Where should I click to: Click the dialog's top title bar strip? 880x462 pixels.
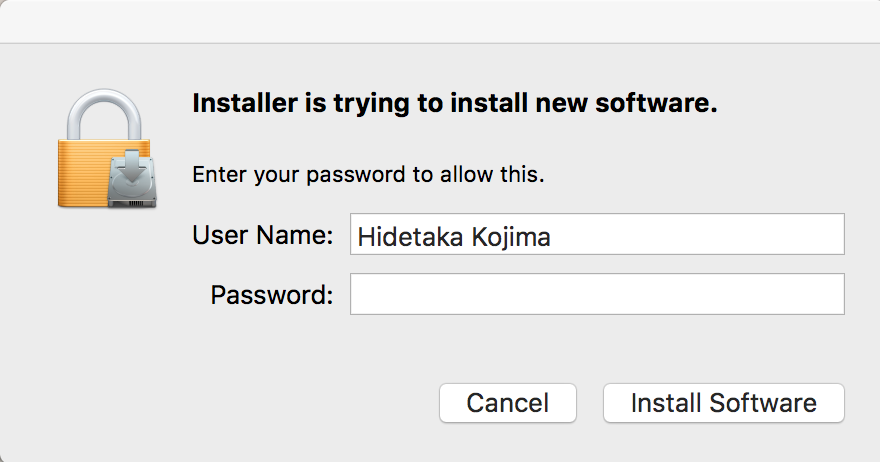click(440, 21)
